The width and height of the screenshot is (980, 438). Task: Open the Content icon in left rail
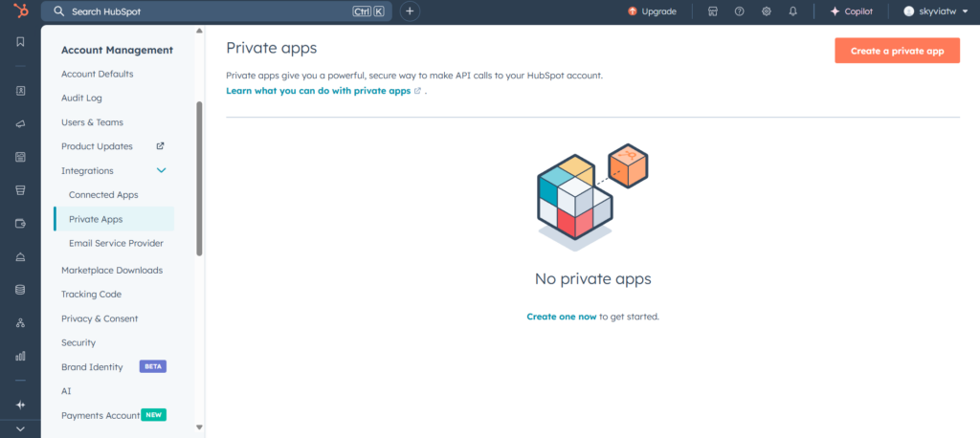[x=20, y=157]
